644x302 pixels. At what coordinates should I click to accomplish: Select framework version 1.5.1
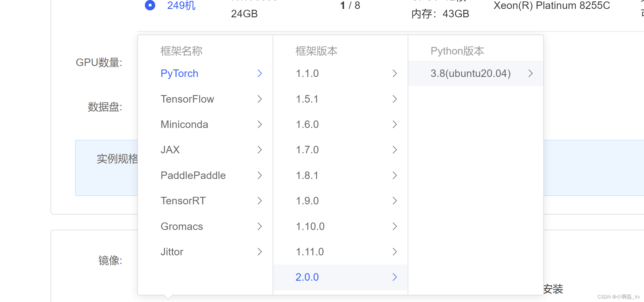pos(307,99)
